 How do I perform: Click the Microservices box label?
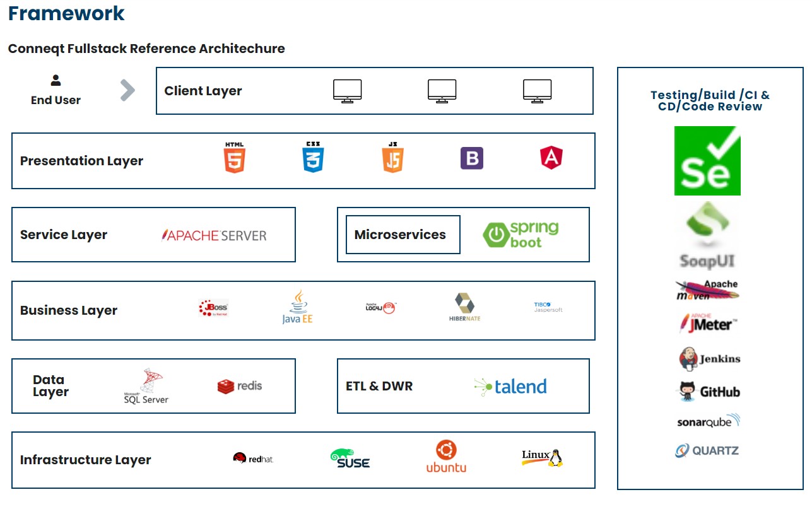pos(400,235)
